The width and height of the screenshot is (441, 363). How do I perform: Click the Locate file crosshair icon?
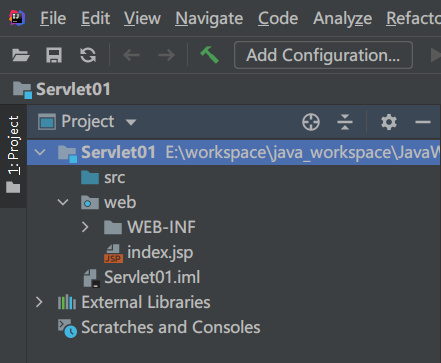point(311,122)
